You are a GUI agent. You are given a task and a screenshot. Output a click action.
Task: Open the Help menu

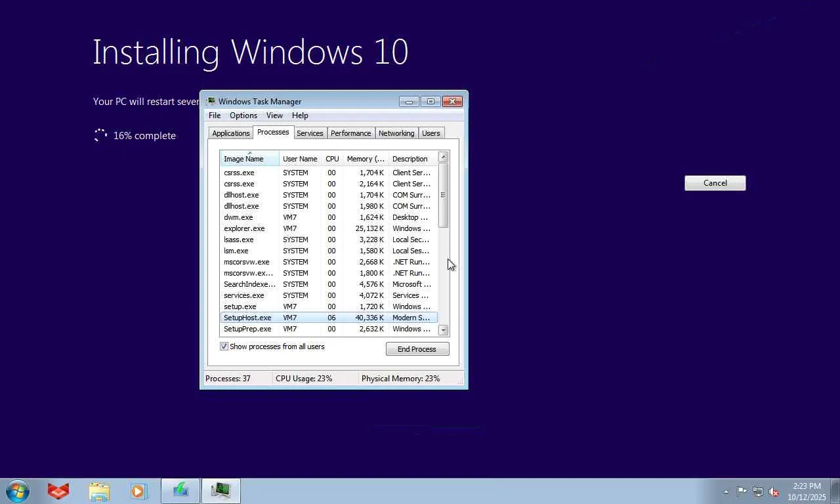click(300, 115)
